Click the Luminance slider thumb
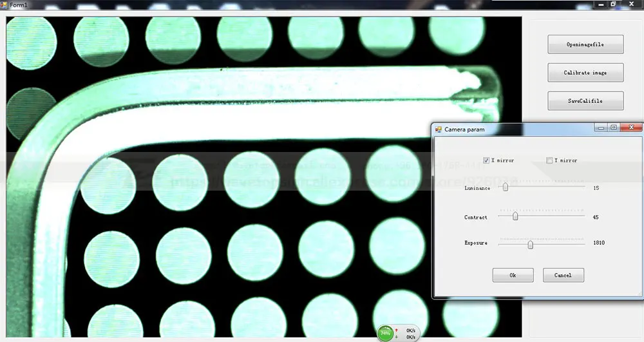Image resolution: width=644 pixels, height=342 pixels. point(506,187)
